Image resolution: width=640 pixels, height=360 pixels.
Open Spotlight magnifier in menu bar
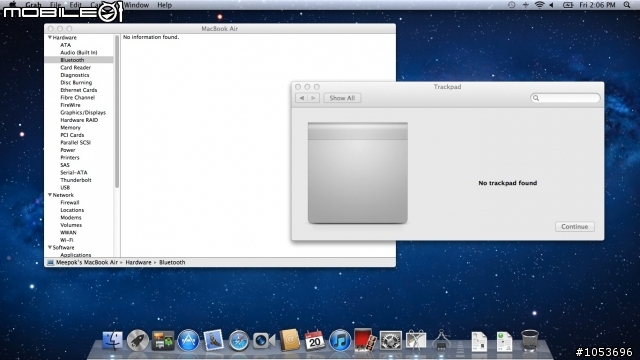[x=627, y=5]
